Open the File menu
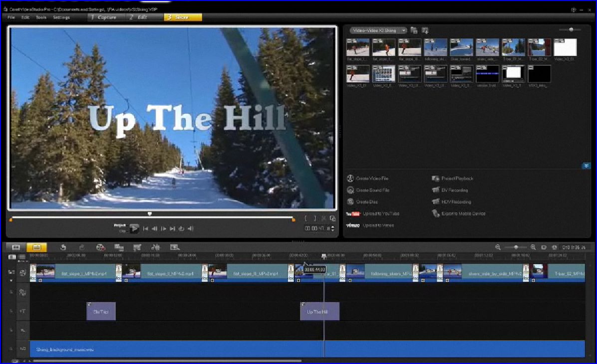The width and height of the screenshot is (597, 364). [x=11, y=17]
